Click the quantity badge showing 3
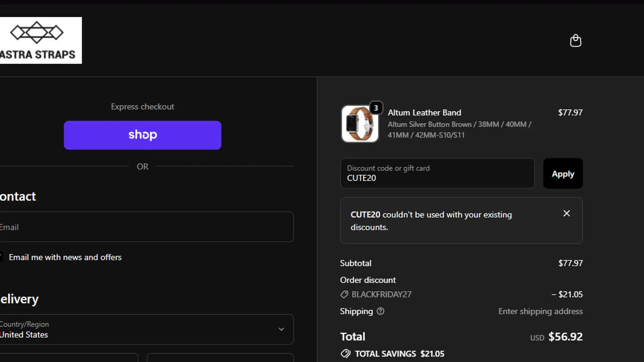This screenshot has width=644, height=362. pyautogui.click(x=376, y=108)
